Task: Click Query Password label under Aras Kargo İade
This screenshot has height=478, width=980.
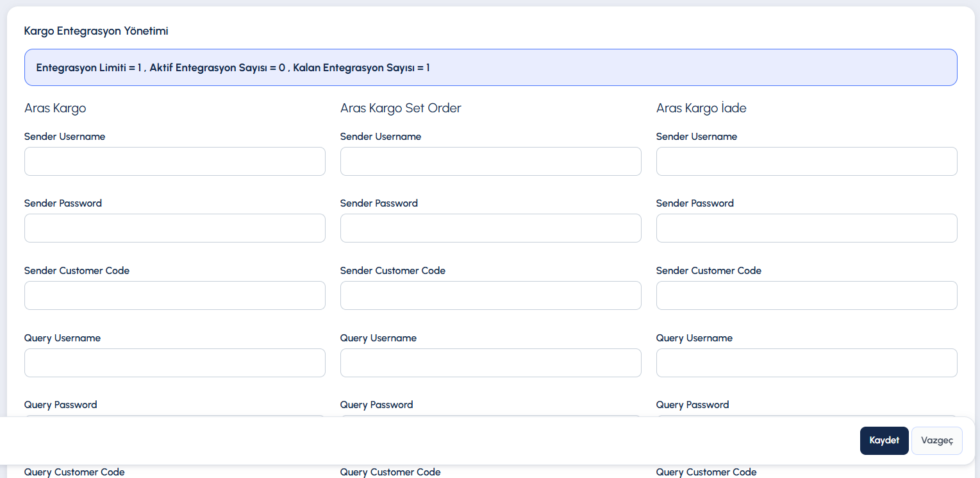Action: click(693, 405)
